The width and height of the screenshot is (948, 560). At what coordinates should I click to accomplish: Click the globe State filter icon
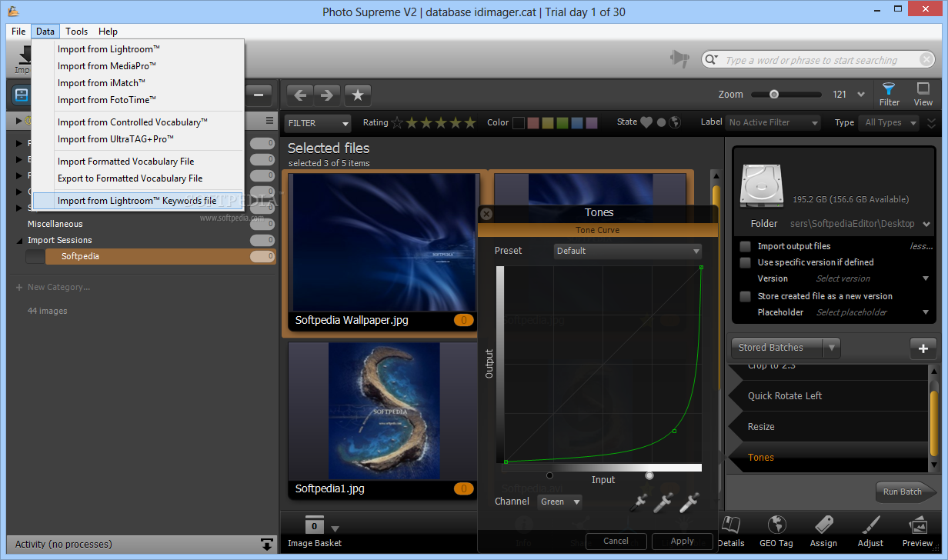[675, 122]
